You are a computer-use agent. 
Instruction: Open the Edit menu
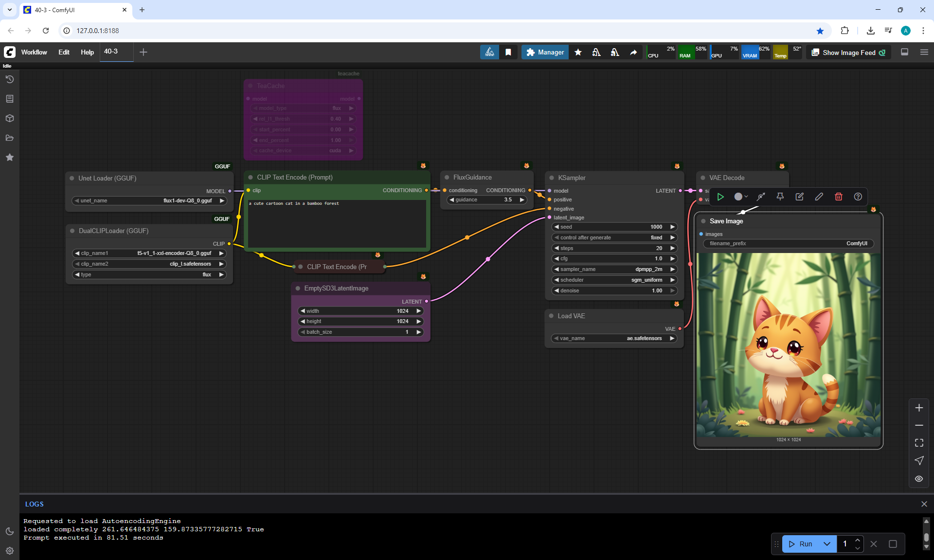click(64, 52)
